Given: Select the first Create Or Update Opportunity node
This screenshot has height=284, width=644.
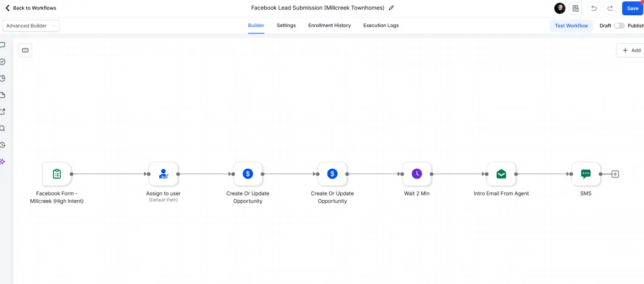Looking at the screenshot, I should 248,174.
